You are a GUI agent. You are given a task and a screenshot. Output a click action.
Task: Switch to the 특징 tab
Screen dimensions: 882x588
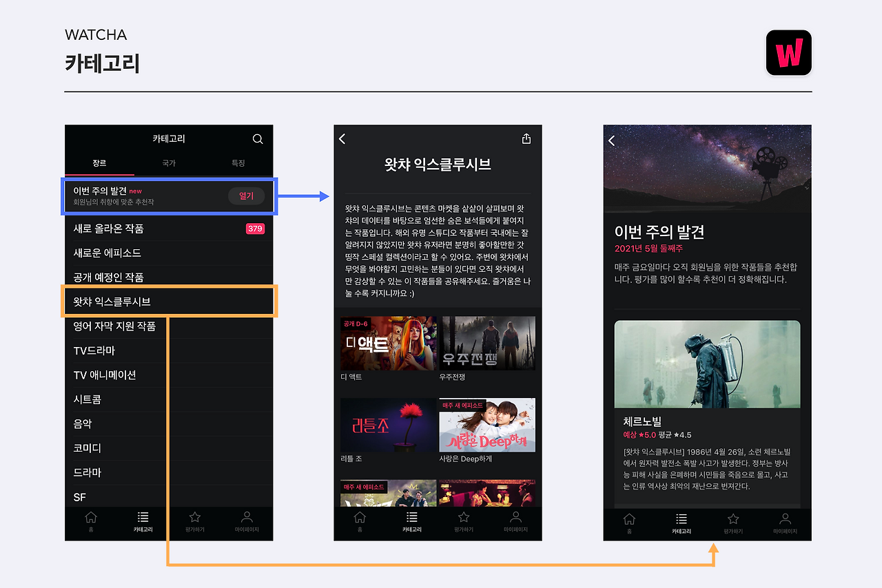[238, 163]
